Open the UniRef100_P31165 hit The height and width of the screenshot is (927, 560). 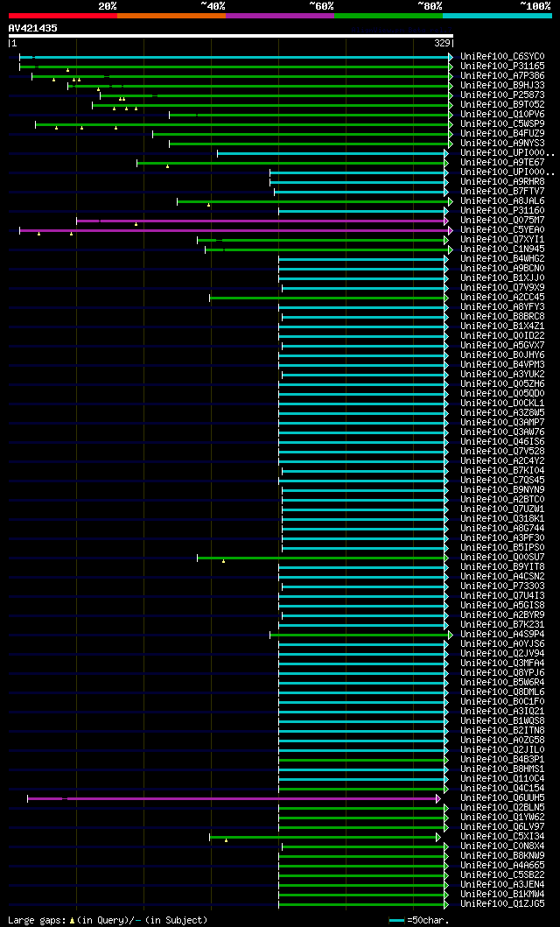503,67
